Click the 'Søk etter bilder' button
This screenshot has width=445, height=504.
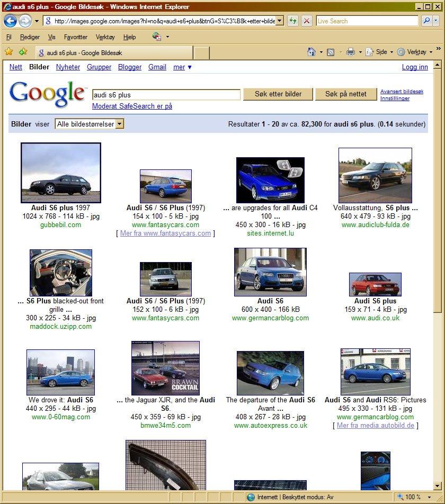click(278, 94)
